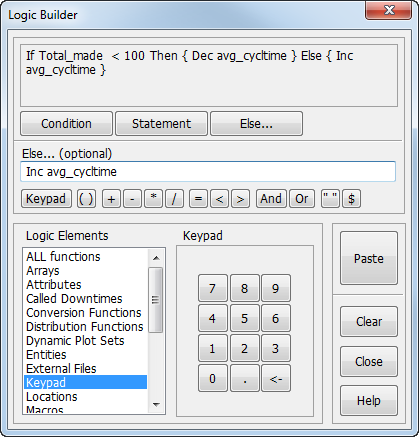Open the Else... section

[x=256, y=124]
